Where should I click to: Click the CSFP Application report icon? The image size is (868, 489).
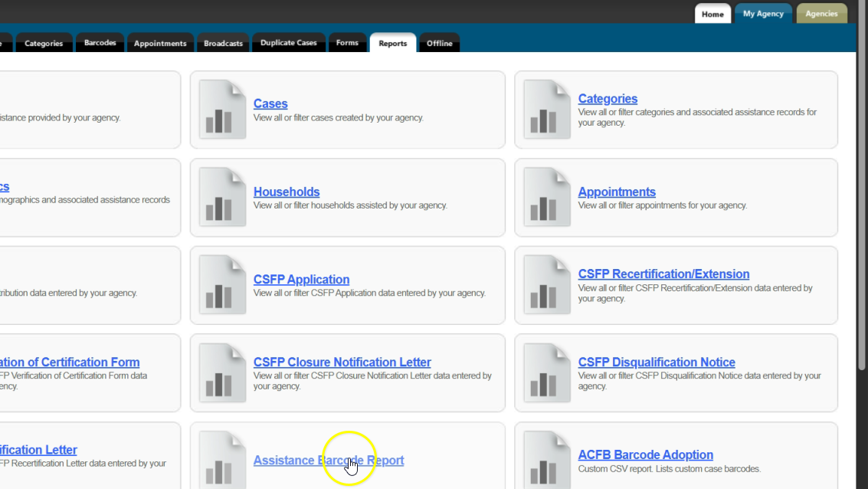tap(222, 285)
